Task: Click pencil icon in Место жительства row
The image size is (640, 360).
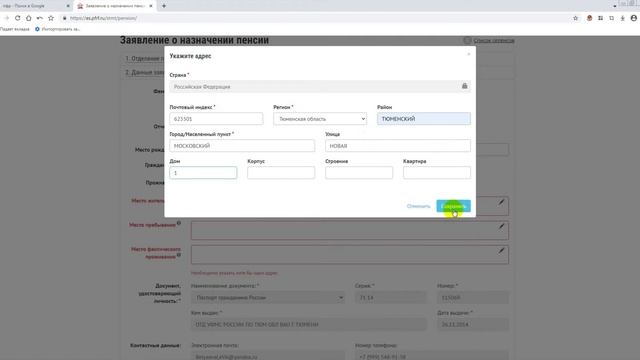Action: pos(501,202)
